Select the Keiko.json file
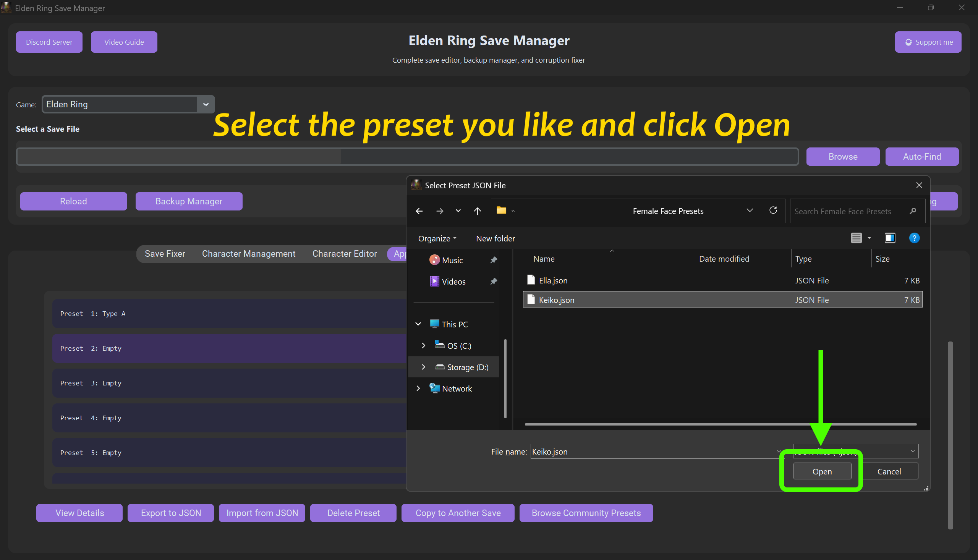 pos(723,299)
